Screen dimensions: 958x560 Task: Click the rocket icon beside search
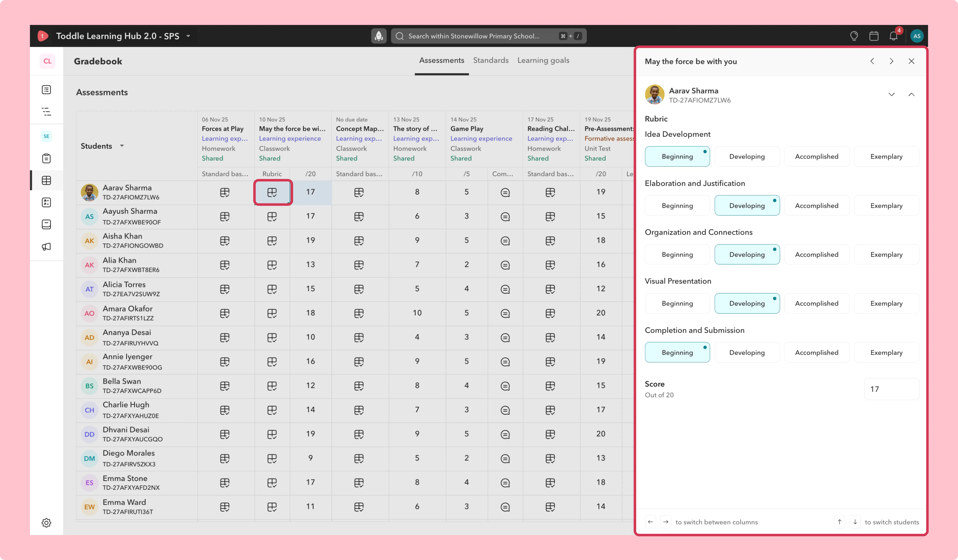tap(379, 36)
